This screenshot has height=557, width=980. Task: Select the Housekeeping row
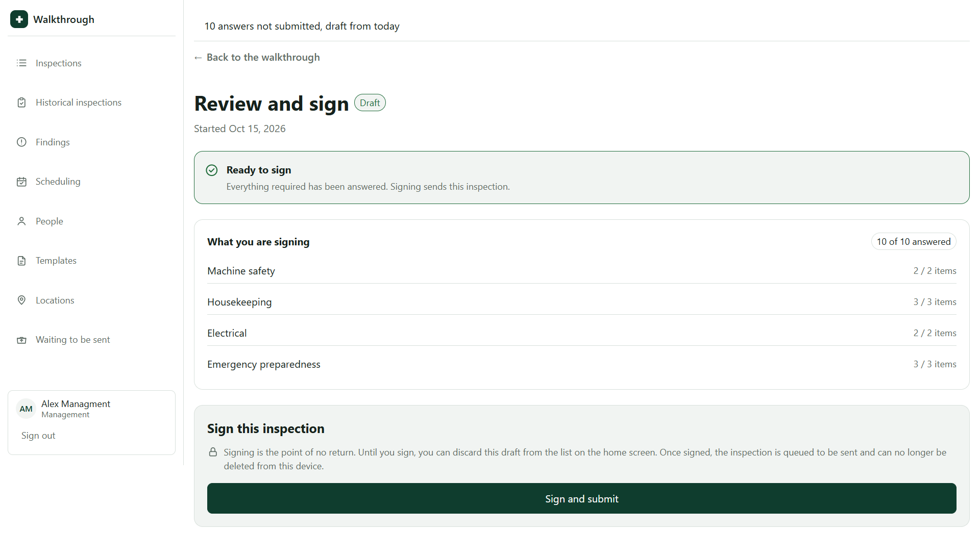582,302
